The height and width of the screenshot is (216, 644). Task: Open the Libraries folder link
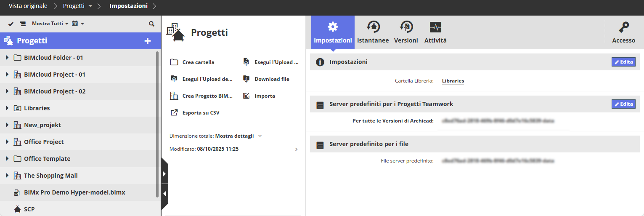453,81
